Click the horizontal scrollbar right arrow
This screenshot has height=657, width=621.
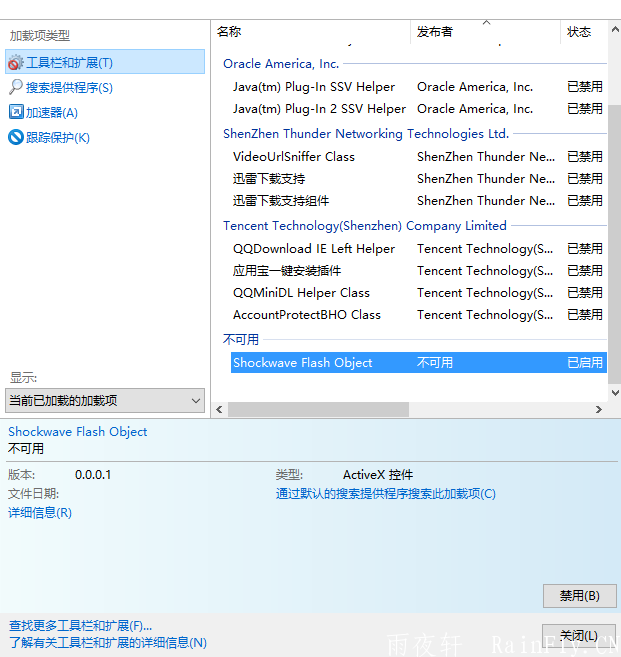[599, 410]
